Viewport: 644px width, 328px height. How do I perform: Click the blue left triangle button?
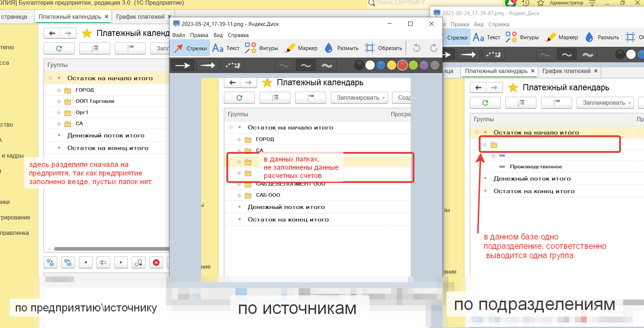point(86,263)
